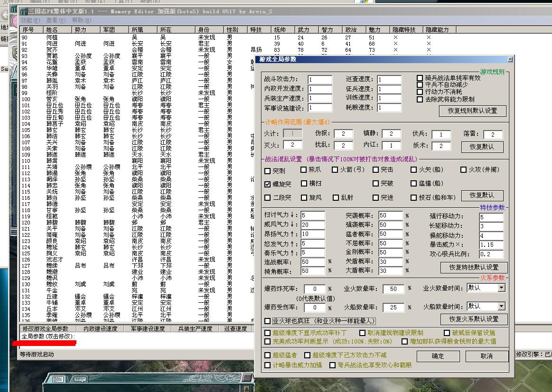
Task: Enable 超级猛者 option
Action: [x=268, y=355]
